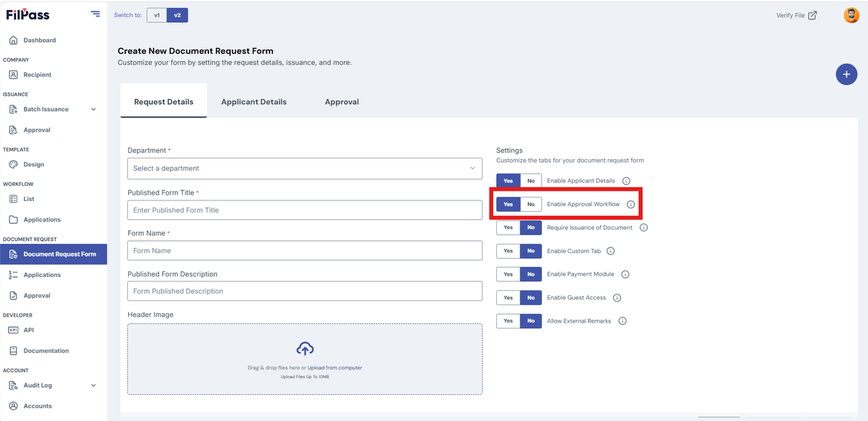Click info icon beside Require Issuance of Document

644,228
